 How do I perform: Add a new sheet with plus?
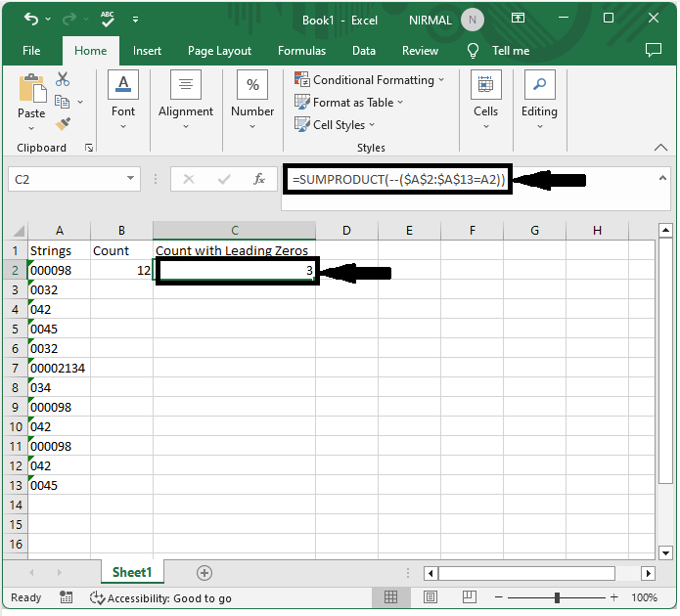pyautogui.click(x=204, y=573)
